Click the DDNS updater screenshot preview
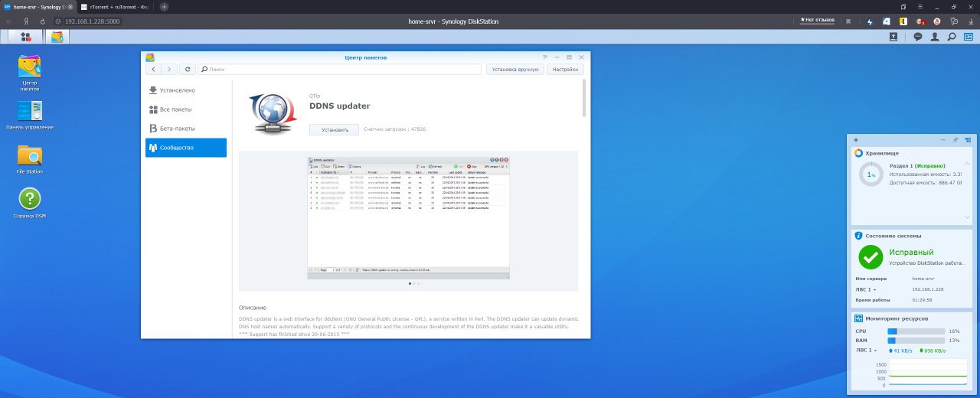Screen dimensions: 980x398 point(409,217)
